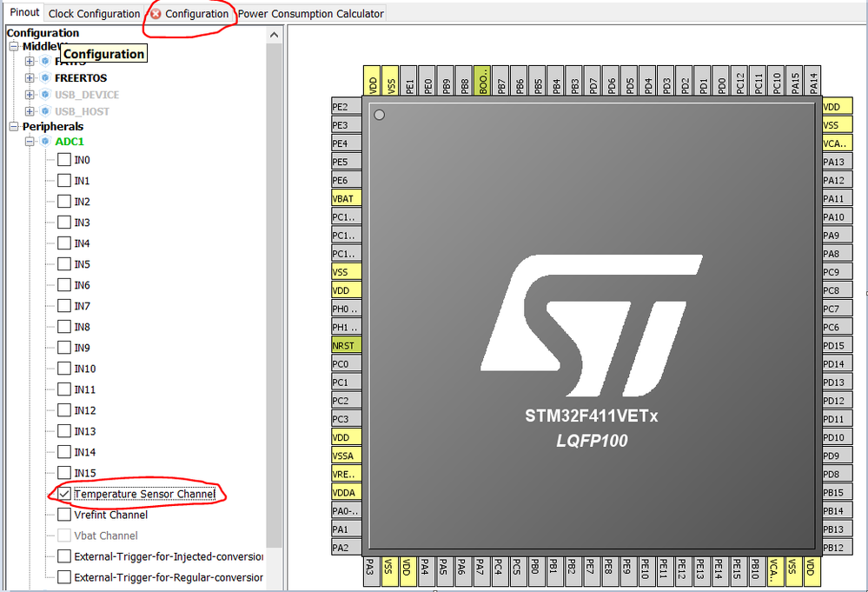
Task: Click pin PC0 on the left side
Action: [346, 364]
